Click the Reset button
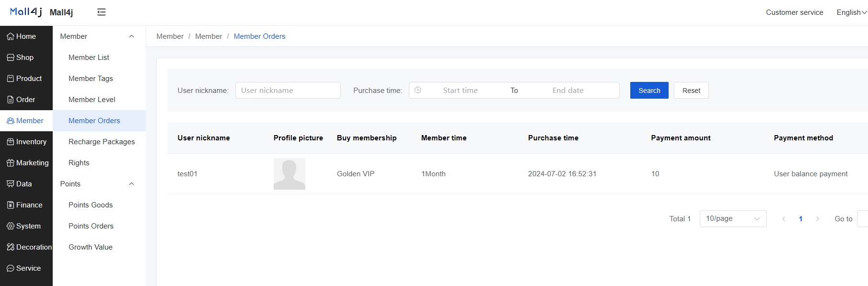This screenshot has height=286, width=868. tap(691, 91)
